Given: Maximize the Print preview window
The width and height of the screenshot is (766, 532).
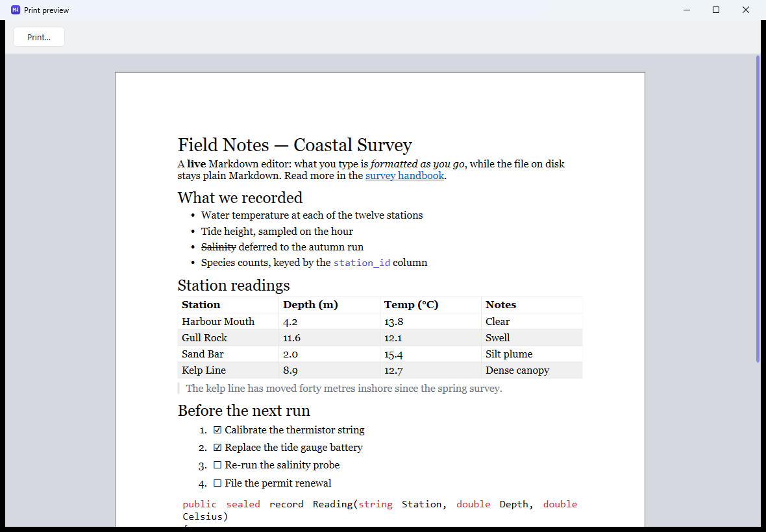Looking at the screenshot, I should click(715, 10).
